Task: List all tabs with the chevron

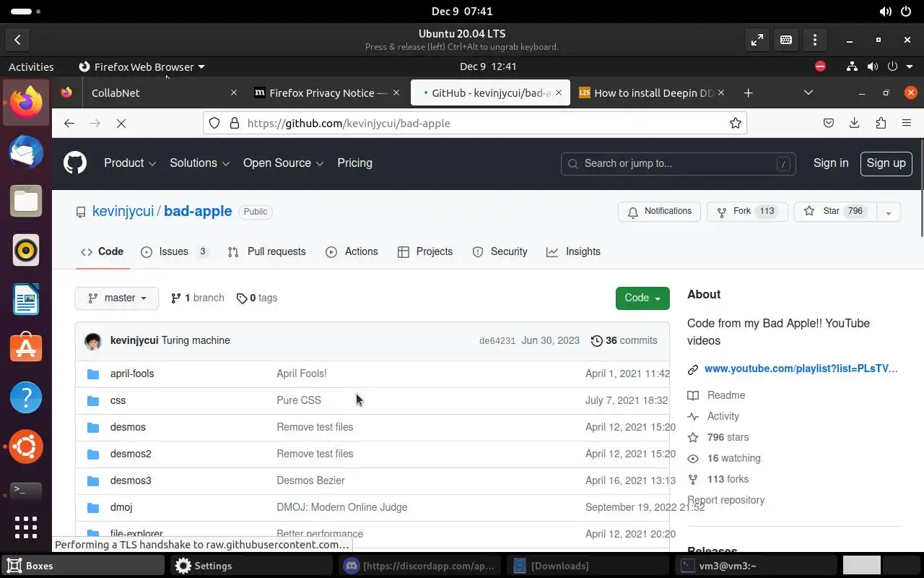Action: tap(808, 92)
